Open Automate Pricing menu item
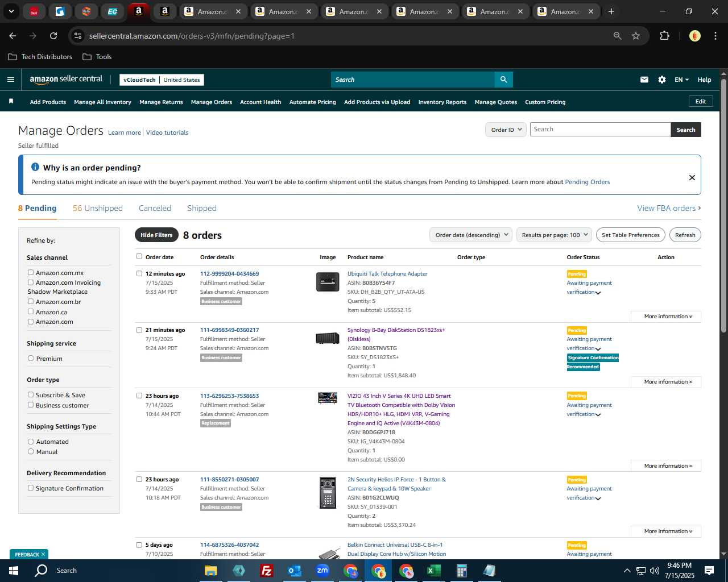The image size is (728, 582). coord(313,102)
